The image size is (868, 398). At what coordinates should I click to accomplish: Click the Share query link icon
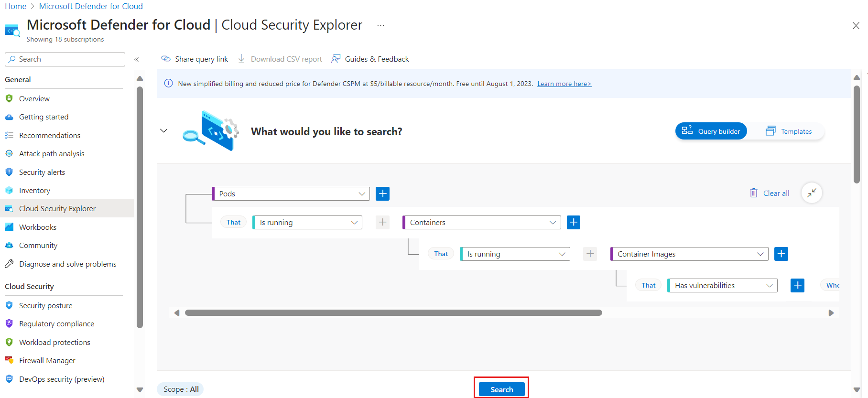166,59
